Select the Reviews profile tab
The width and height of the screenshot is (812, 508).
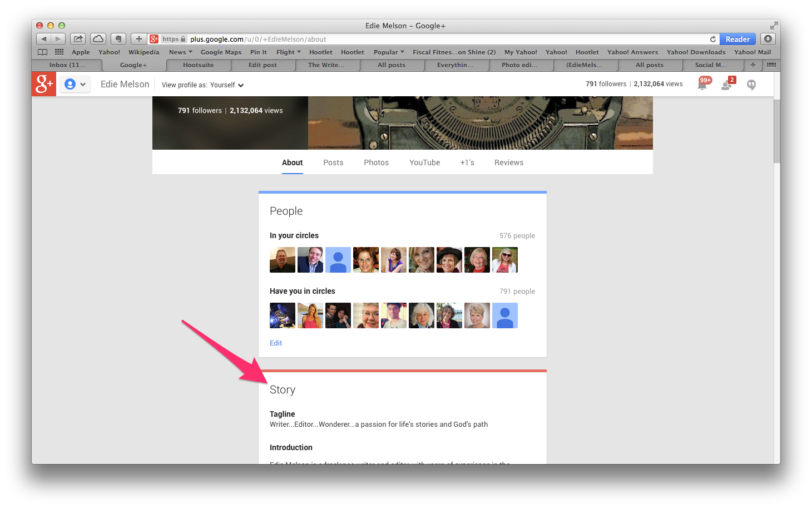[509, 162]
